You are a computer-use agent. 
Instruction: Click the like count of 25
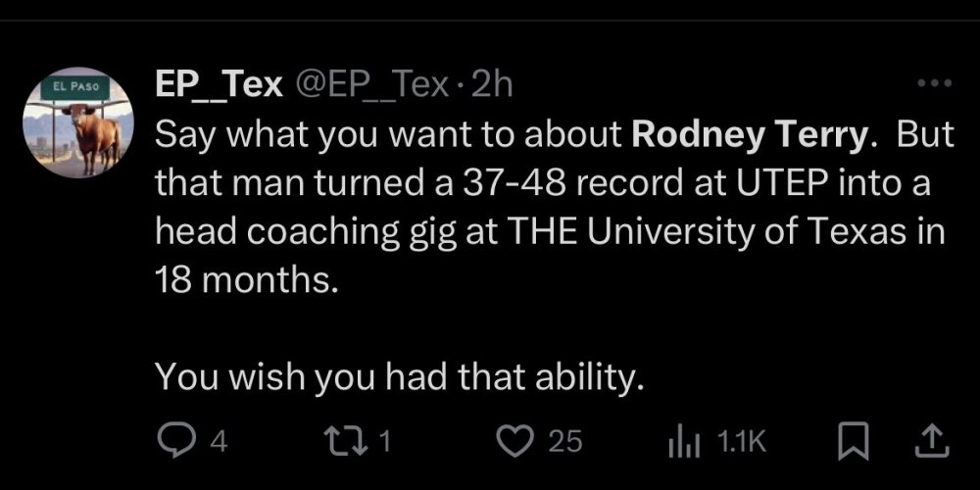[564, 441]
